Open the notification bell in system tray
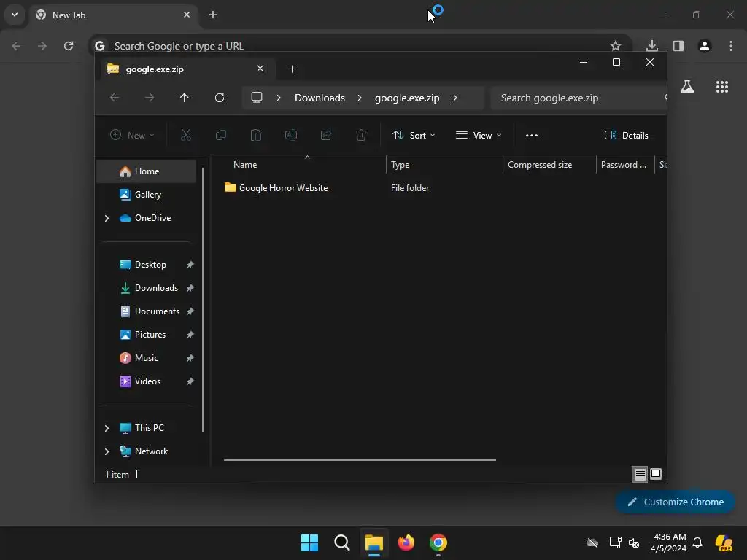This screenshot has width=747, height=560. [x=697, y=542]
